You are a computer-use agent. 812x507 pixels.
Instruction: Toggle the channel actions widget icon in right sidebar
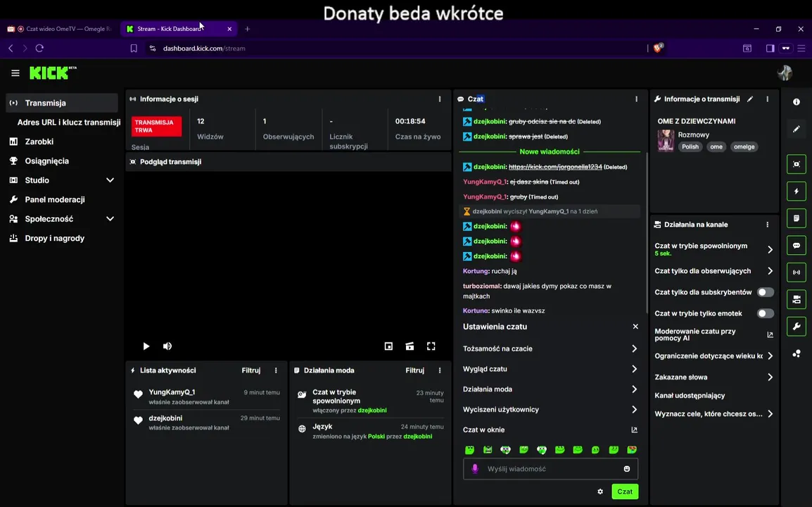tap(797, 299)
